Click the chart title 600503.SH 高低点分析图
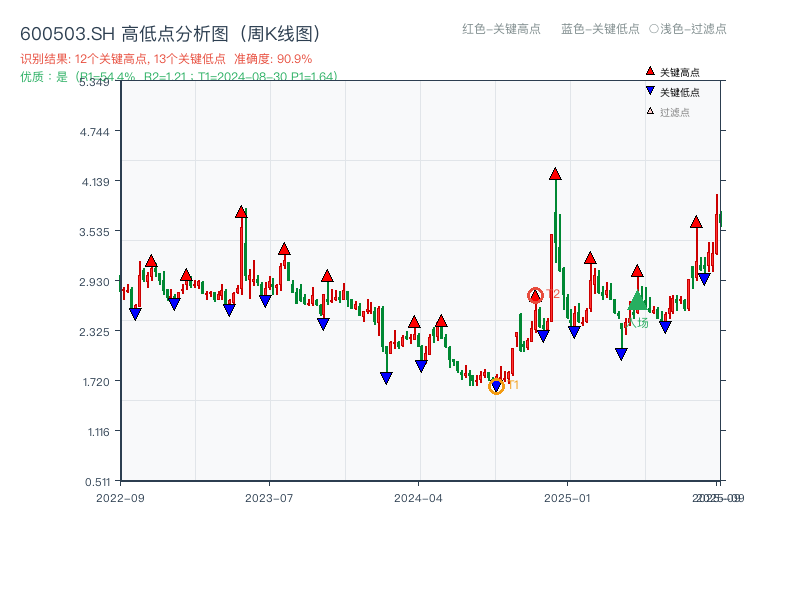 170,31
